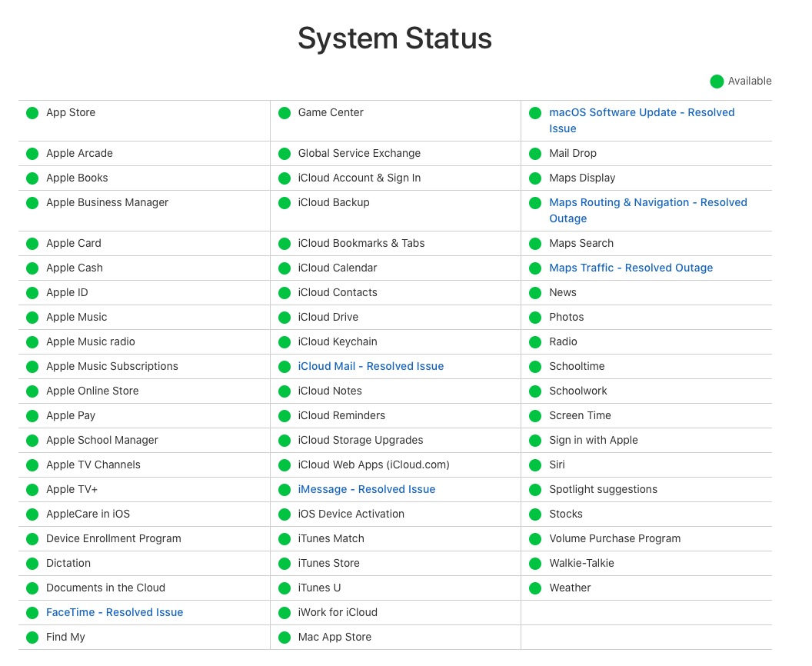Click the status dot beside iTunes Store
This screenshot has width=812, height=666.
point(285,564)
